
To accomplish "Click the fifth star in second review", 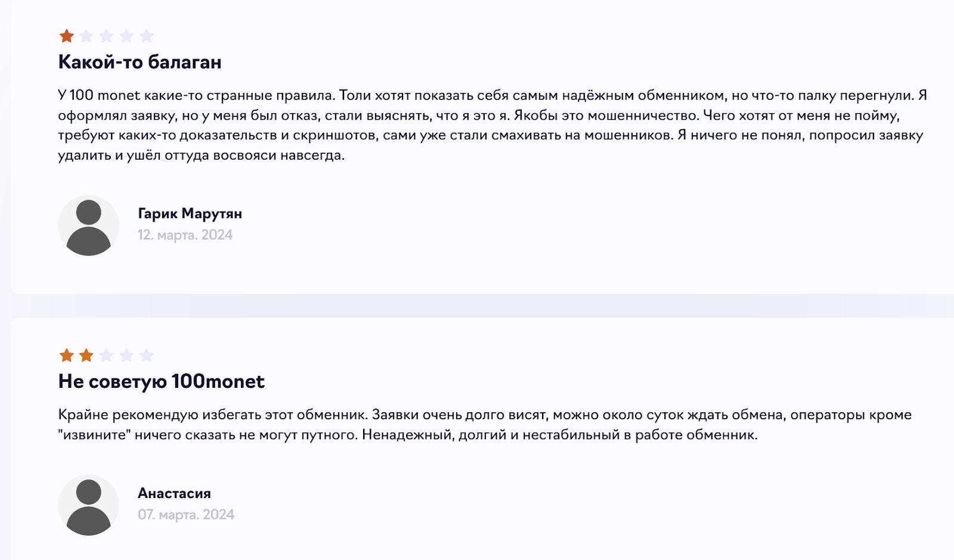I will point(147,356).
